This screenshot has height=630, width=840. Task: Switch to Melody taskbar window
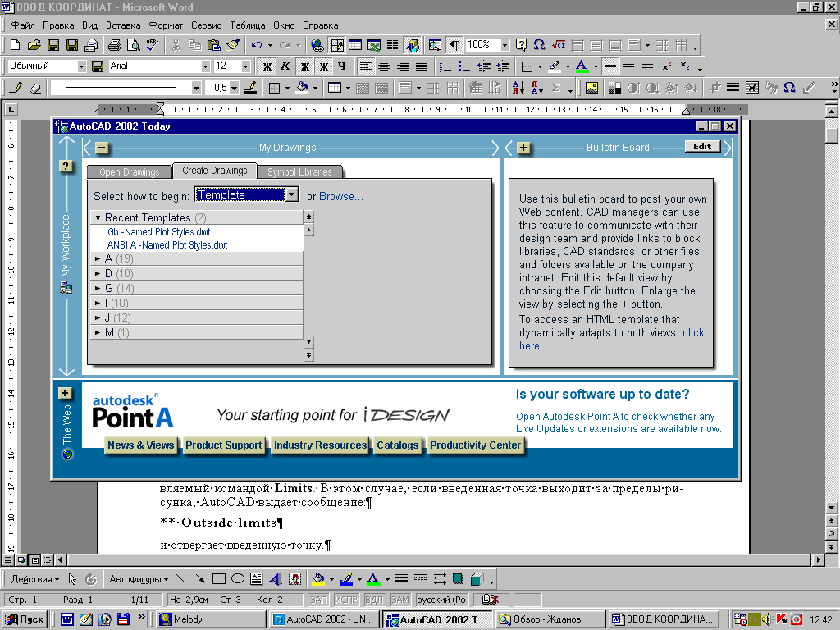click(x=212, y=619)
